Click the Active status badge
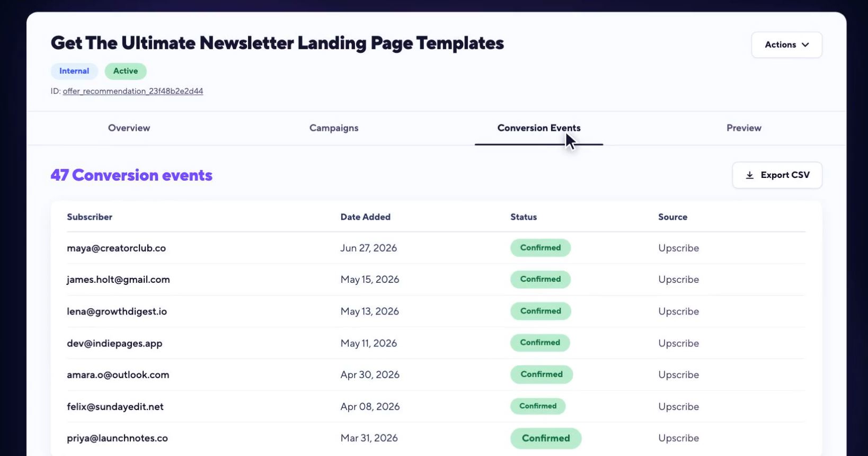 point(126,71)
